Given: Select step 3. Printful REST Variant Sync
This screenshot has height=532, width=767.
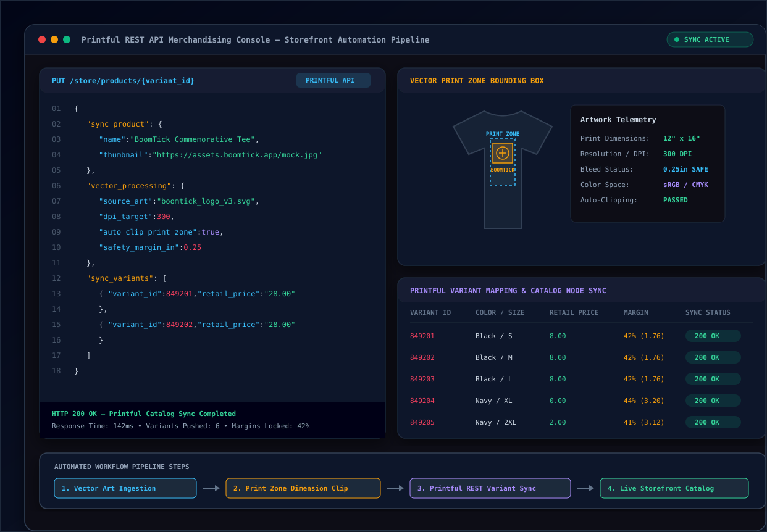Looking at the screenshot, I should (490, 488).
